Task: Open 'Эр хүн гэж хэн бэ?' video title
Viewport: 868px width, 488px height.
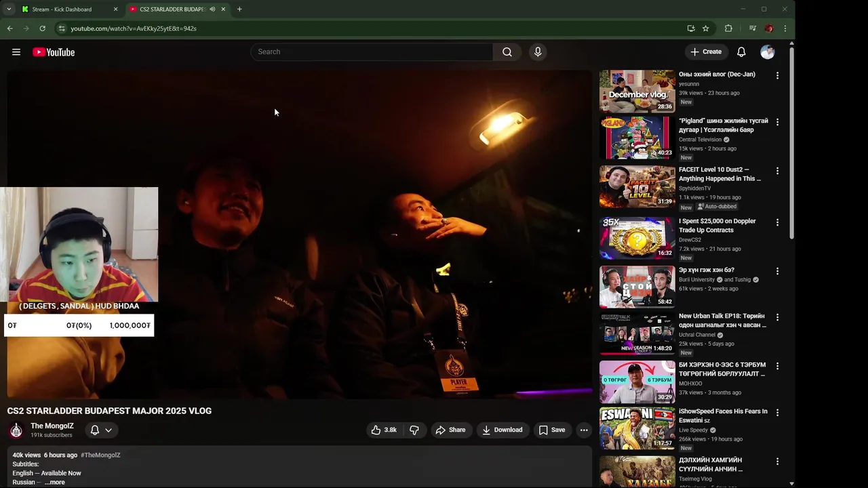Action: coord(707,270)
